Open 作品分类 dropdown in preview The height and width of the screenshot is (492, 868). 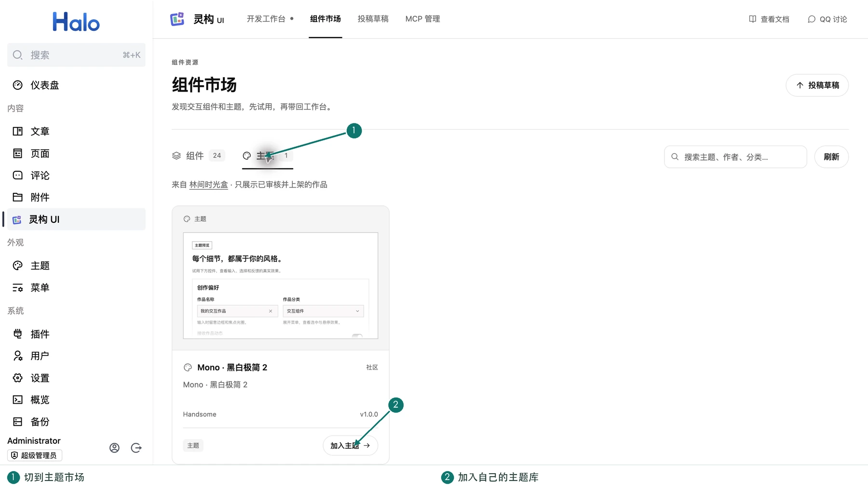coord(323,311)
